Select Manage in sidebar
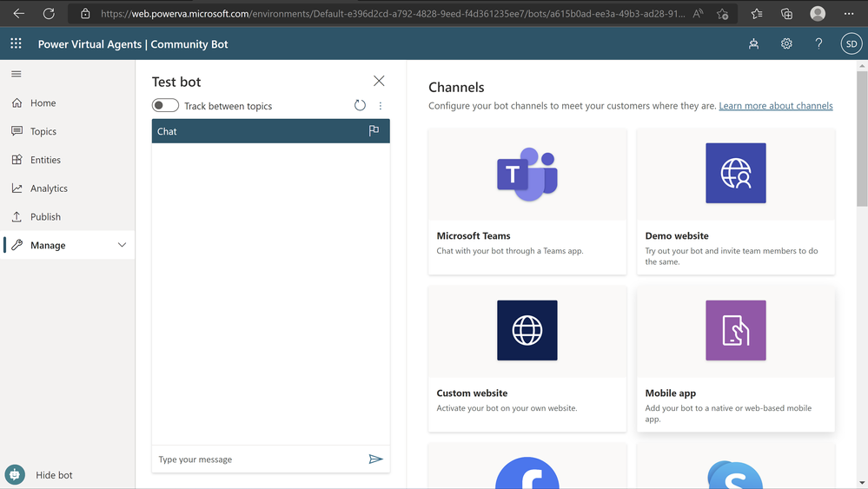 [68, 245]
